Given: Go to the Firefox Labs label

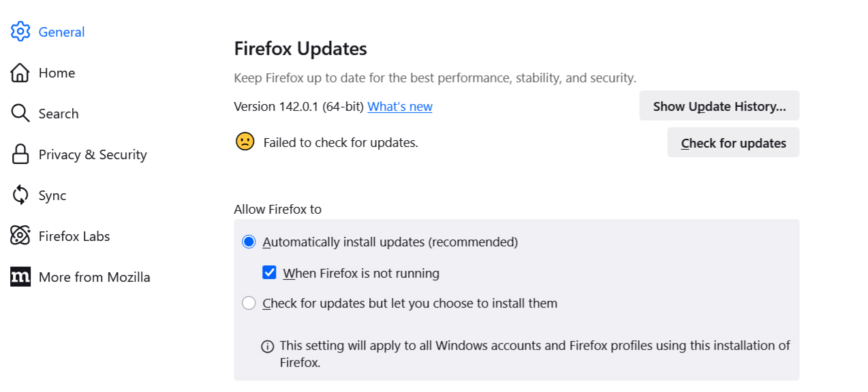Looking at the screenshot, I should (x=74, y=236).
